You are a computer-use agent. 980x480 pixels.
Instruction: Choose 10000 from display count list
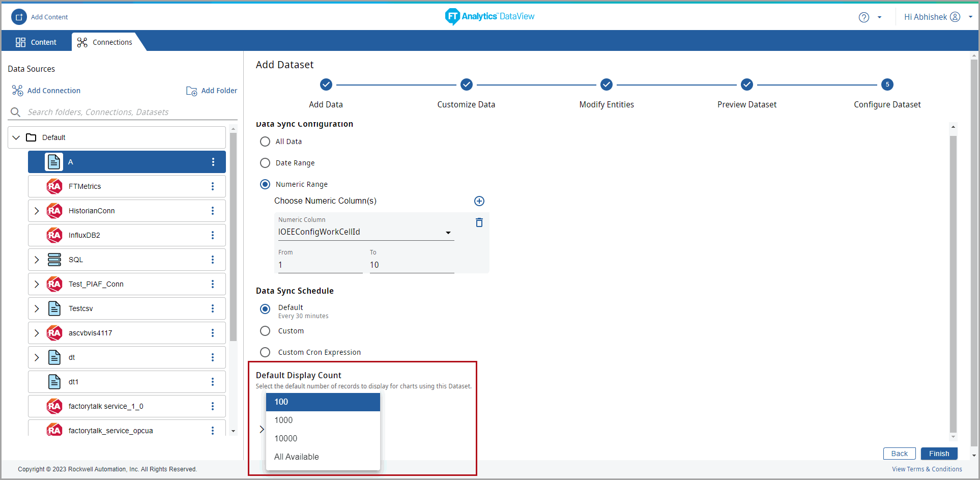click(286, 438)
